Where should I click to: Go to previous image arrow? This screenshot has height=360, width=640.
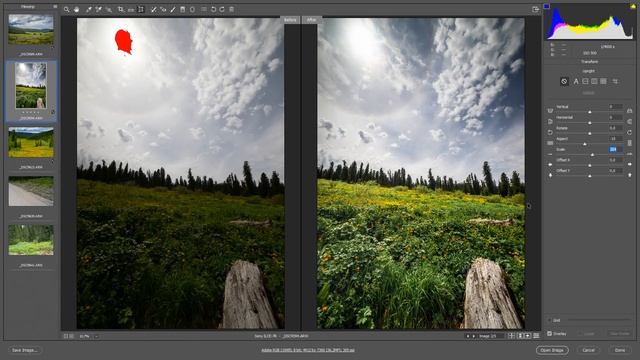coord(468,336)
